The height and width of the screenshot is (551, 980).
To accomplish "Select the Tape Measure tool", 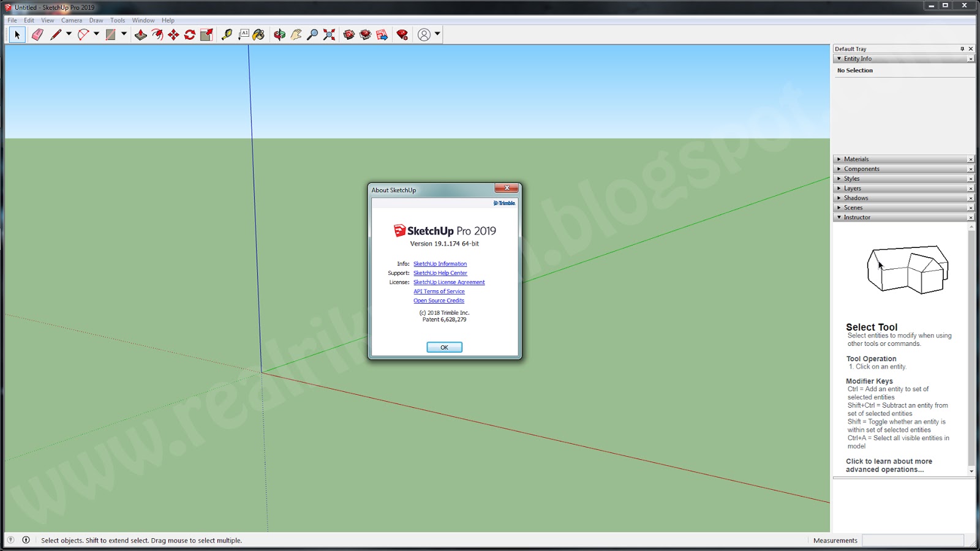I will 226,36.
